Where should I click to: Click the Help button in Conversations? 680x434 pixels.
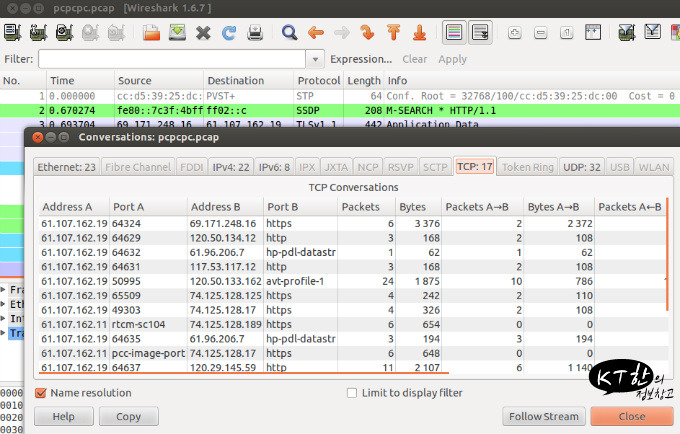pos(64,416)
